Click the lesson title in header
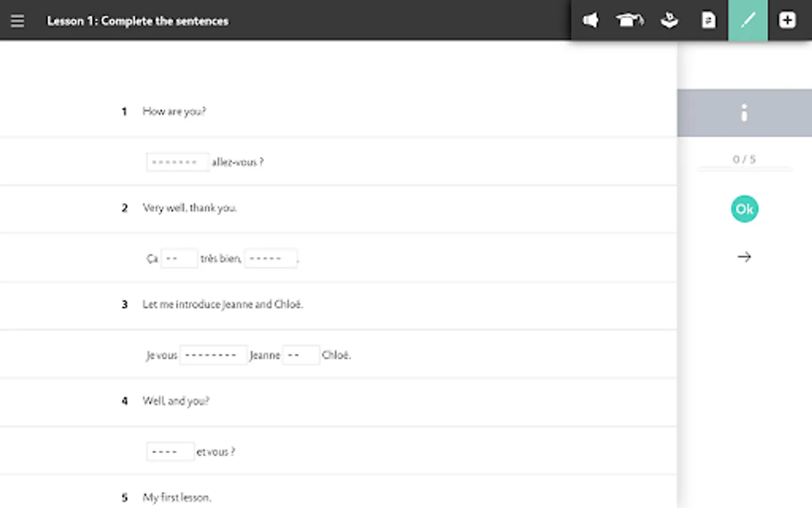The height and width of the screenshot is (508, 812). click(x=138, y=21)
